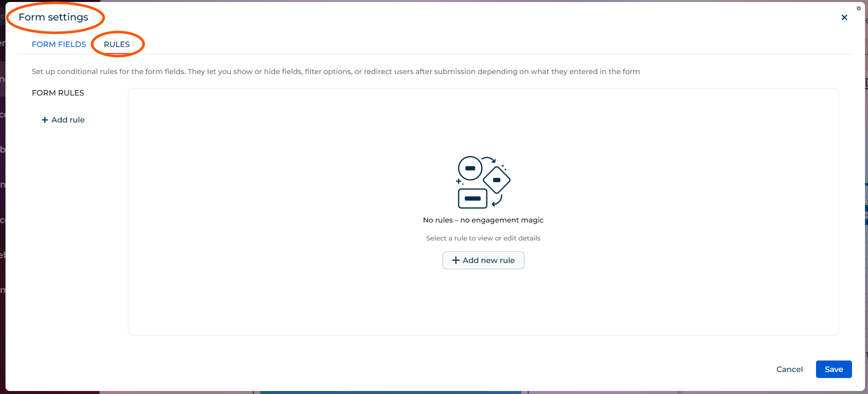Viewport: 868px width, 394px height.
Task: Switch to the FORM FIELDS tab
Action: pos(59,44)
